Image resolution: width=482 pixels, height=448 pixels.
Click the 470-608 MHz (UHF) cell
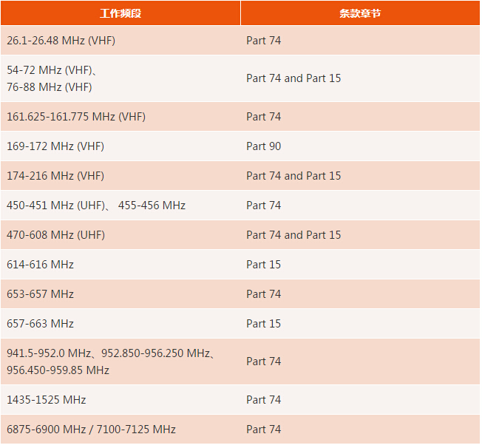click(56, 235)
